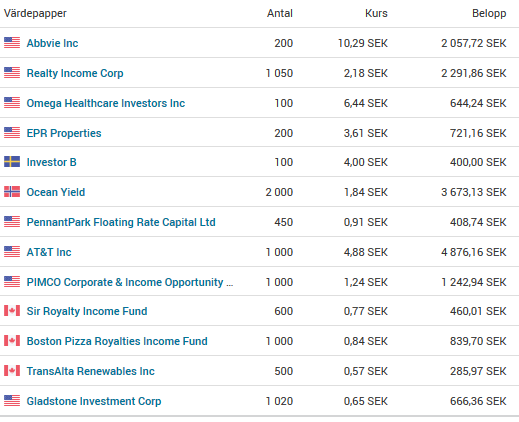Click the 0,91 SEK price for PennantPark

tap(366, 222)
